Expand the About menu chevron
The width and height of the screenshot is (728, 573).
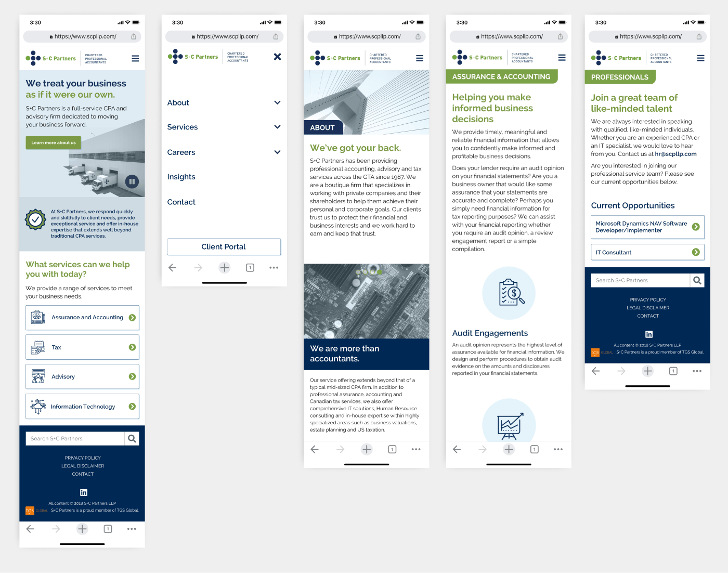pyautogui.click(x=277, y=103)
